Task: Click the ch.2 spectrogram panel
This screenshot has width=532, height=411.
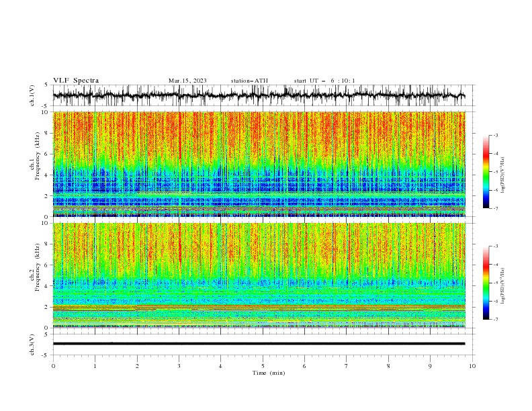Action: point(259,275)
